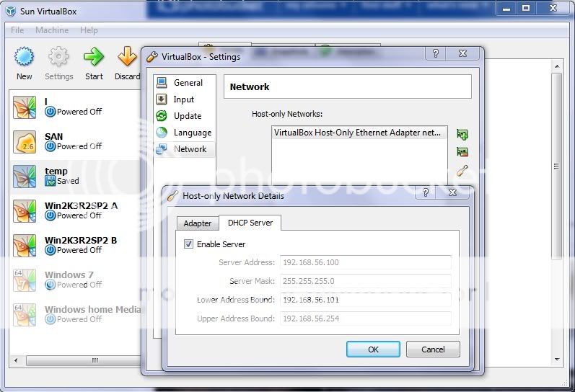Click the Lower Address Bound field

click(365, 300)
